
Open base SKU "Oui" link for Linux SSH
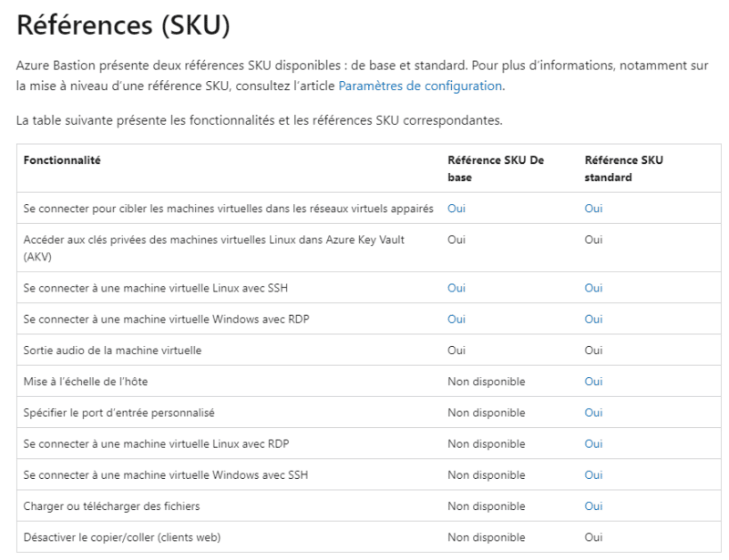tap(457, 288)
